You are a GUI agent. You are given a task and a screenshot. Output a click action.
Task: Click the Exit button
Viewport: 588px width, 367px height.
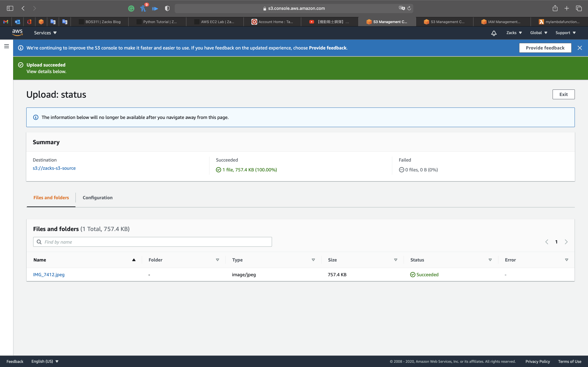pyautogui.click(x=563, y=94)
